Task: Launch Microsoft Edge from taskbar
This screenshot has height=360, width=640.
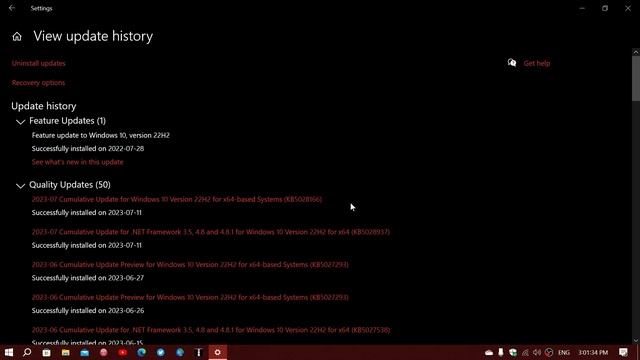Action: (x=142, y=352)
